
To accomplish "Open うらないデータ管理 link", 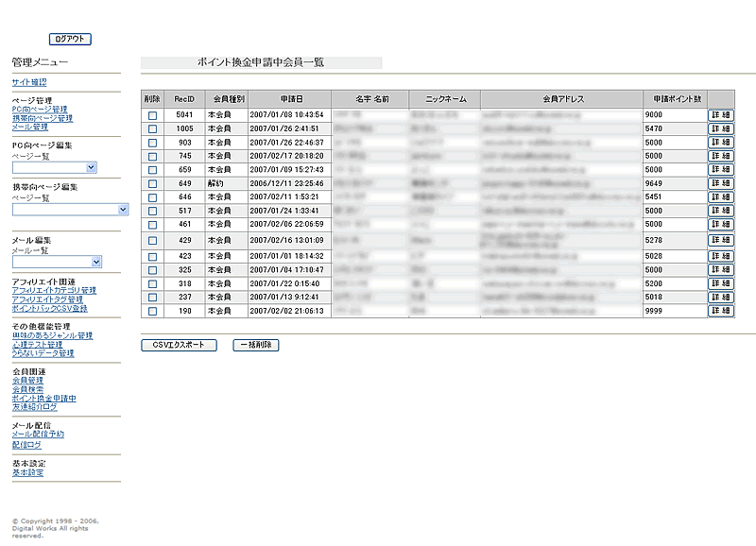I will pos(43,353).
